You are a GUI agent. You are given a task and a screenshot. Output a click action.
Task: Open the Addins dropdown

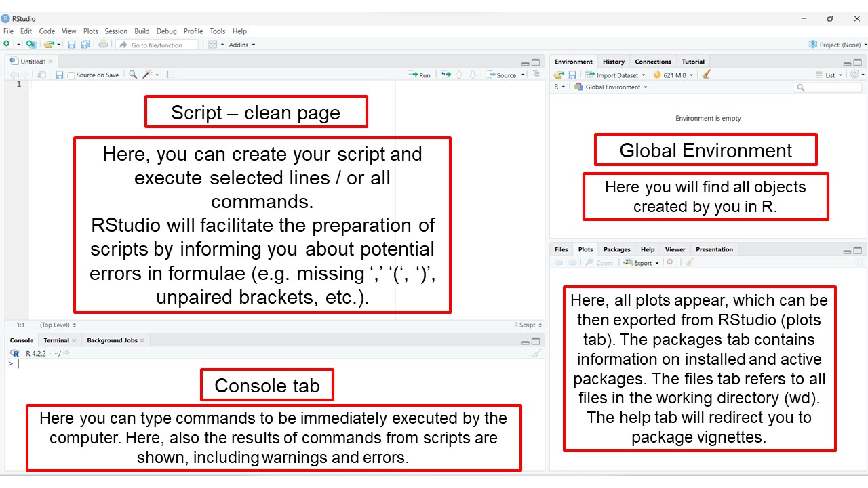(242, 45)
